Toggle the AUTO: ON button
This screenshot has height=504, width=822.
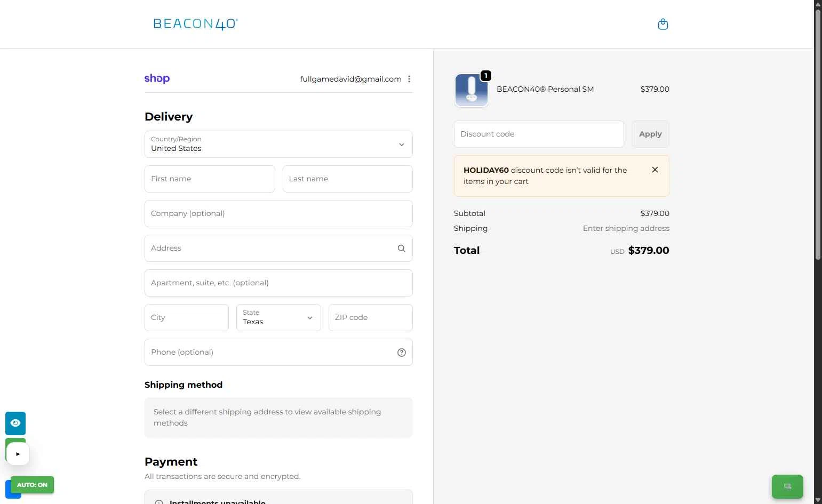pos(32,485)
